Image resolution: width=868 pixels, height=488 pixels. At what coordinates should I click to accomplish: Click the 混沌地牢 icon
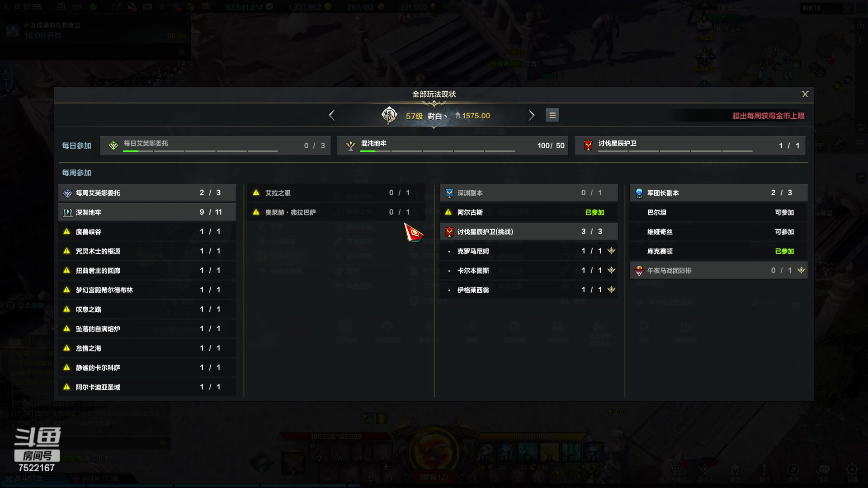[350, 145]
